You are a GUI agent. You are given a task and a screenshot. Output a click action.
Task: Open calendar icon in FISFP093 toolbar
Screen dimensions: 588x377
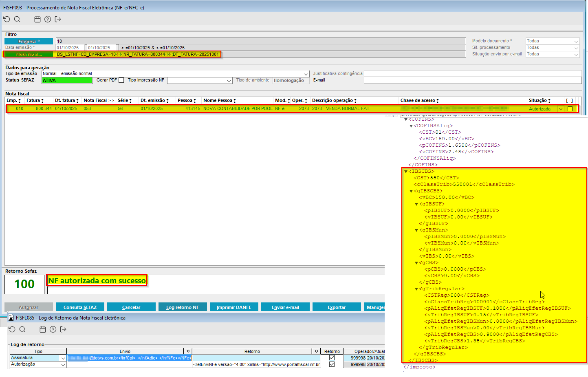(x=37, y=19)
